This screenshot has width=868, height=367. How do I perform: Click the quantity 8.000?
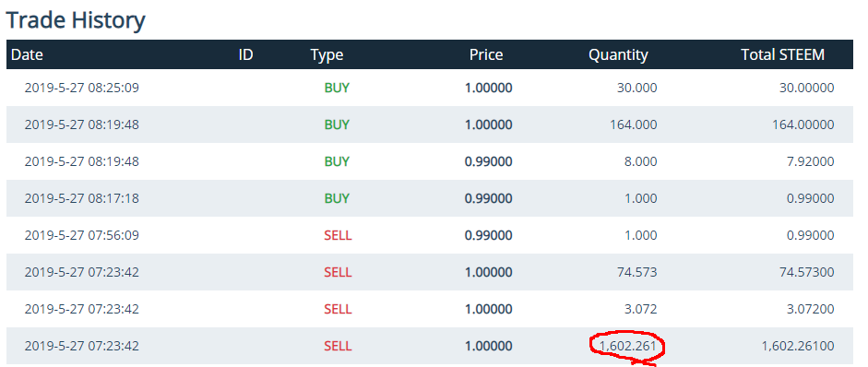point(640,161)
